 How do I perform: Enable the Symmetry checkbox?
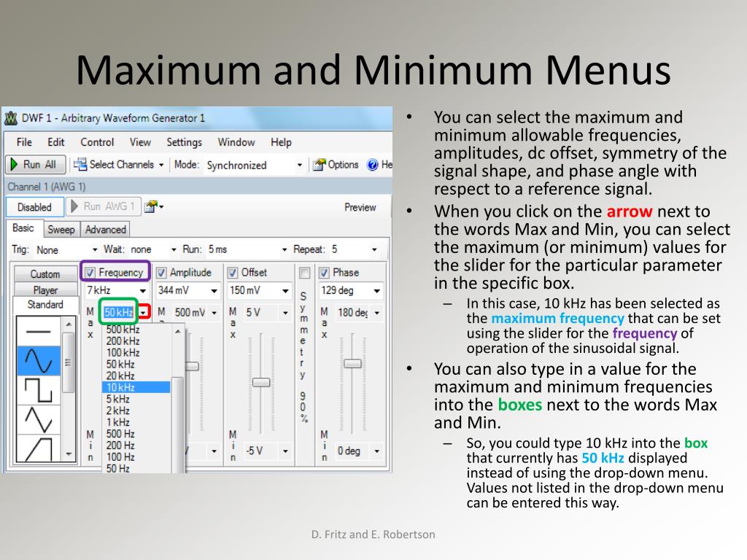click(304, 273)
